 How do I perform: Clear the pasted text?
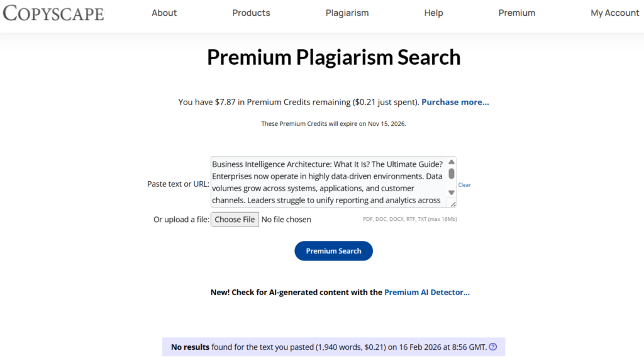(464, 185)
